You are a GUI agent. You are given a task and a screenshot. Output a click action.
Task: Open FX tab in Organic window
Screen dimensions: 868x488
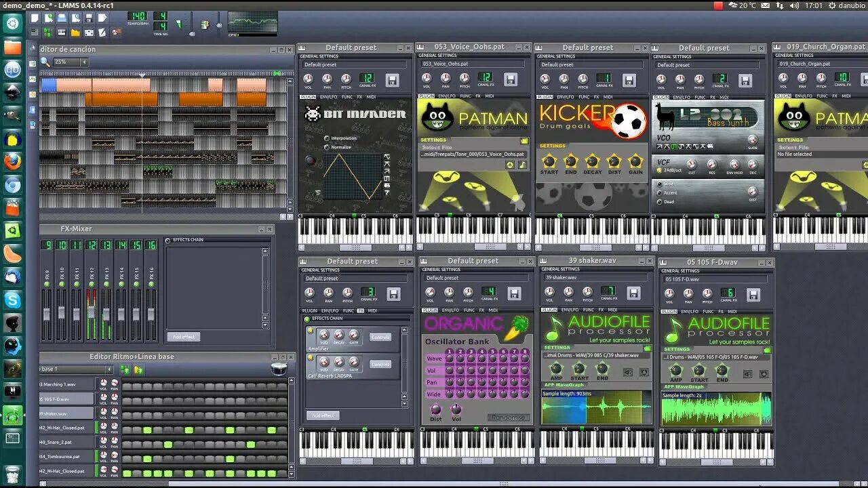tap(481, 310)
